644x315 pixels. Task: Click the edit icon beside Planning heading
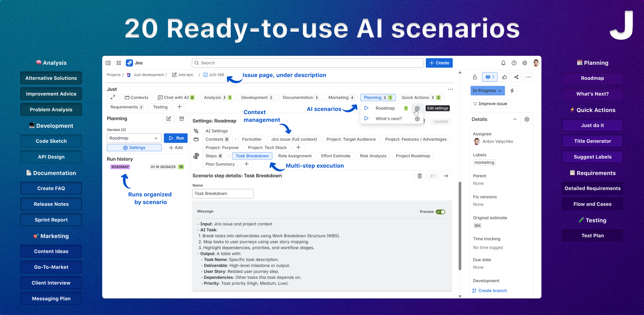[169, 119]
